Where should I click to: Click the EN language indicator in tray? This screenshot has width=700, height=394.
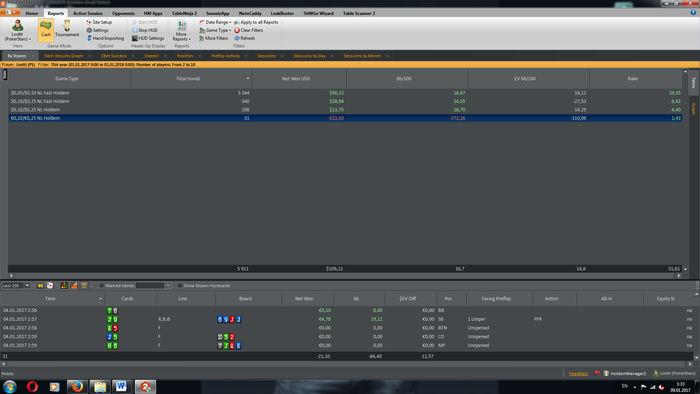click(625, 386)
